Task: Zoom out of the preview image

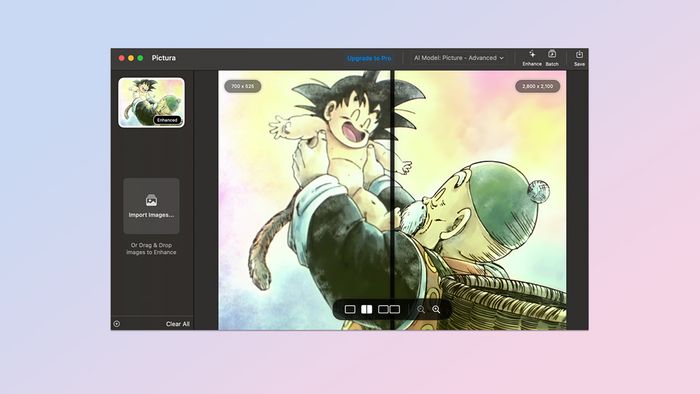Action: [x=421, y=309]
